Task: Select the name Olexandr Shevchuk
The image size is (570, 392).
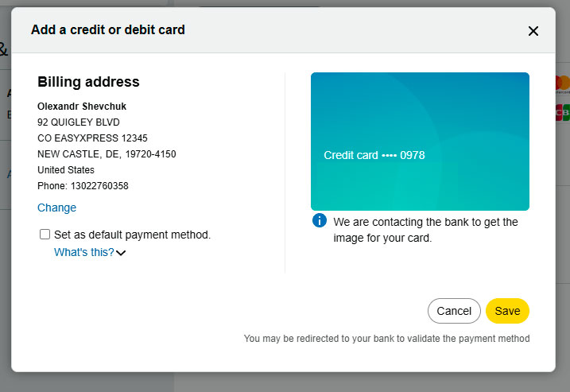Action: pyautogui.click(x=82, y=107)
